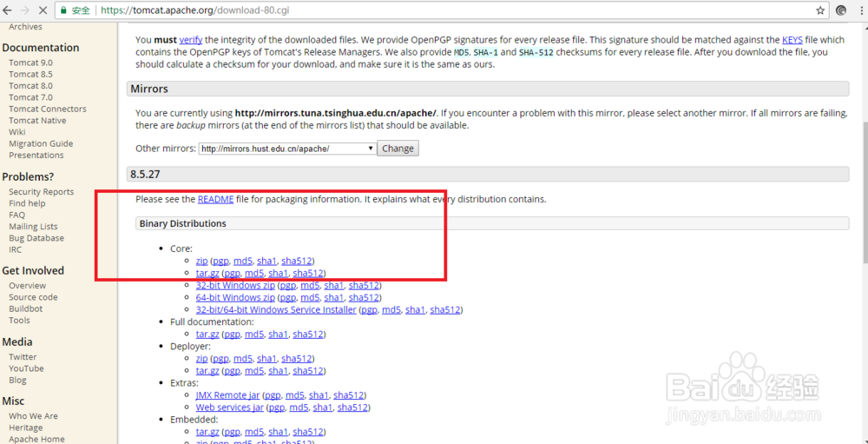
Task: Open IRC sidebar link
Action: tap(16, 250)
